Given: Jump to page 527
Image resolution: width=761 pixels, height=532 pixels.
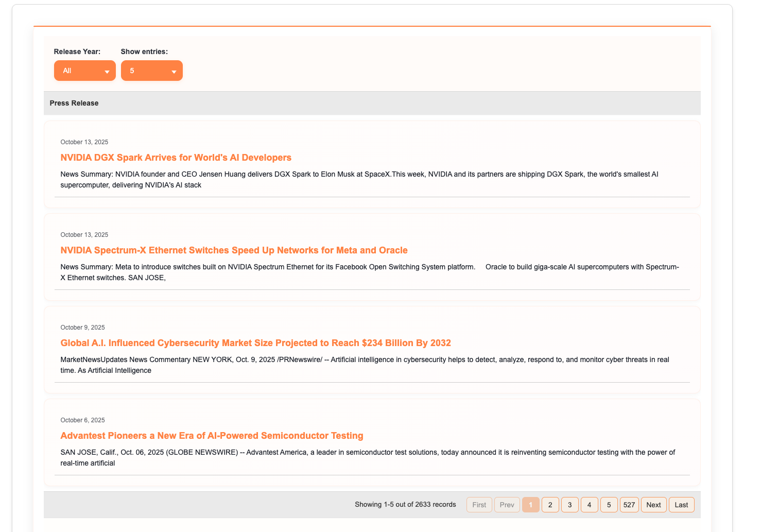Looking at the screenshot, I should coord(629,505).
